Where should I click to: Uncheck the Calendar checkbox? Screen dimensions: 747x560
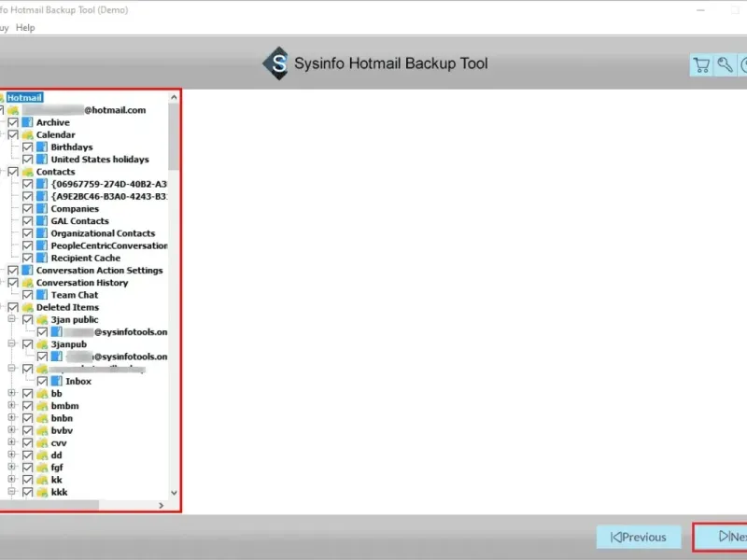pos(13,134)
